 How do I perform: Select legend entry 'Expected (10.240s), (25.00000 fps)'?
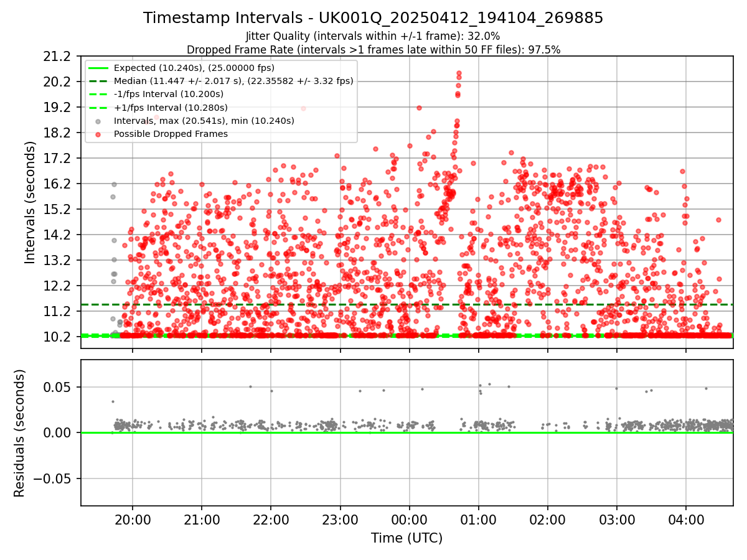click(194, 68)
